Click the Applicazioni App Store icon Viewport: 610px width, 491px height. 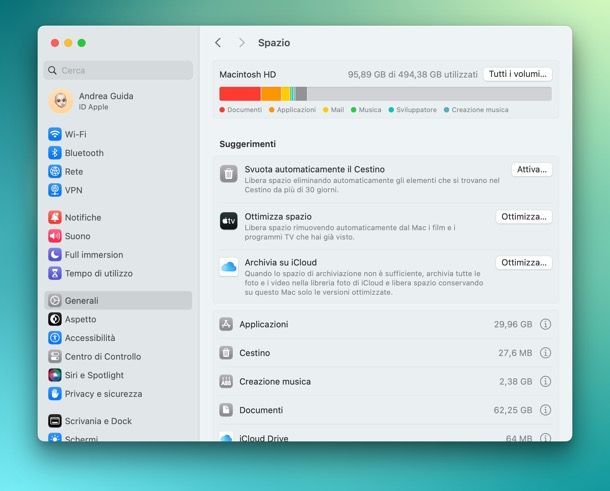click(226, 324)
